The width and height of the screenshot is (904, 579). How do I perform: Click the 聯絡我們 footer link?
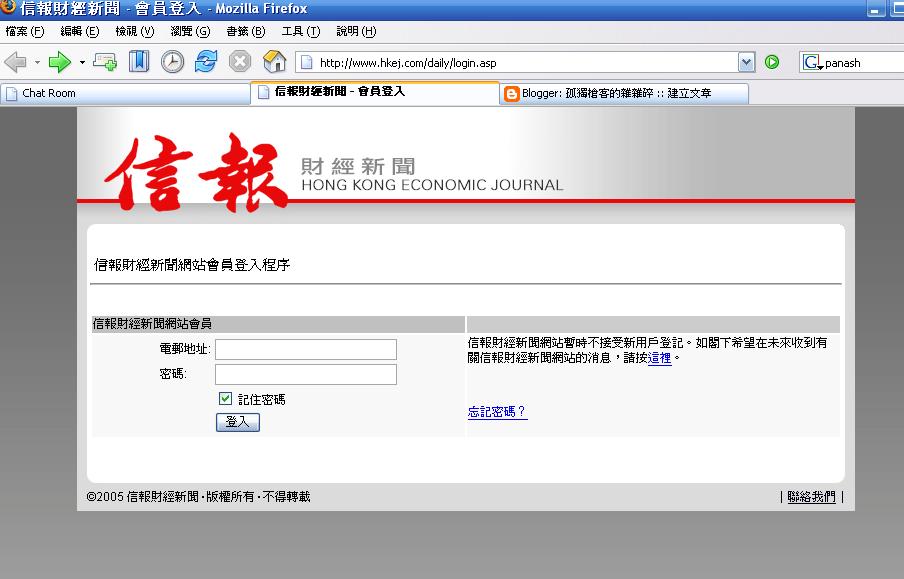[x=811, y=497]
